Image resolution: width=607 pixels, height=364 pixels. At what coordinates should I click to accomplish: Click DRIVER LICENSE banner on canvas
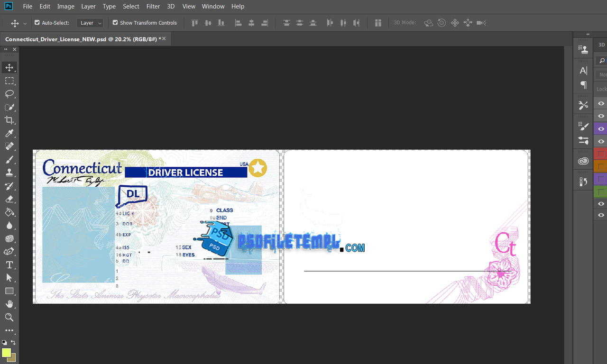coord(186,173)
